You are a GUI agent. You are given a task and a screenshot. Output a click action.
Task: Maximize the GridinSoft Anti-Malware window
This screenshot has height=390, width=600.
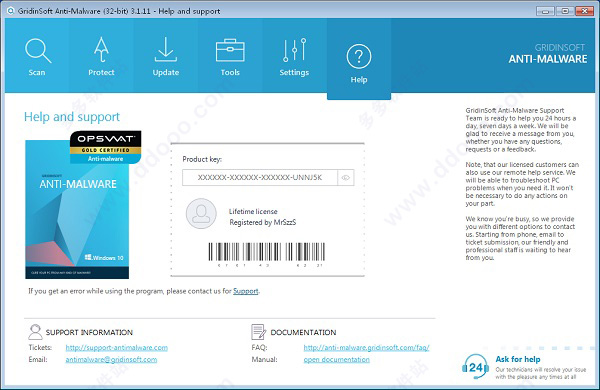(x=565, y=11)
